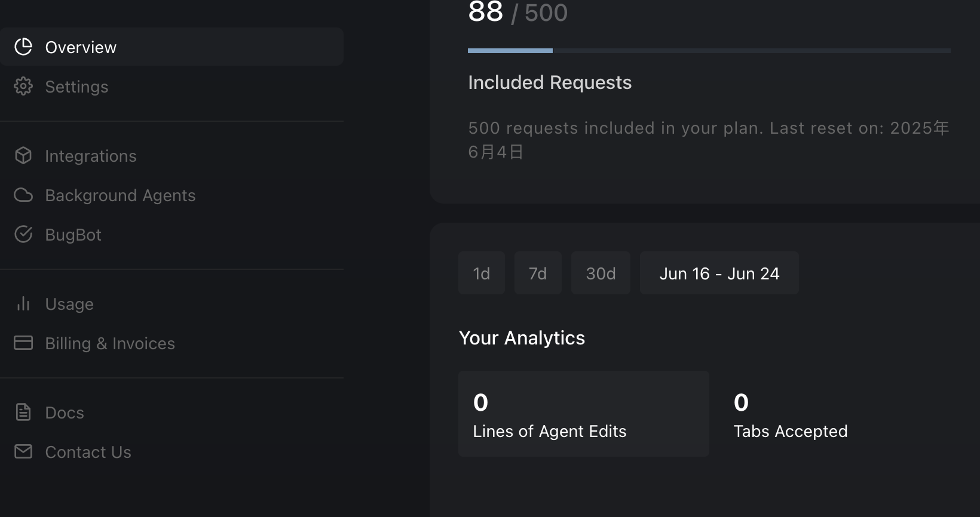Click the Billing credit card icon

pos(23,343)
